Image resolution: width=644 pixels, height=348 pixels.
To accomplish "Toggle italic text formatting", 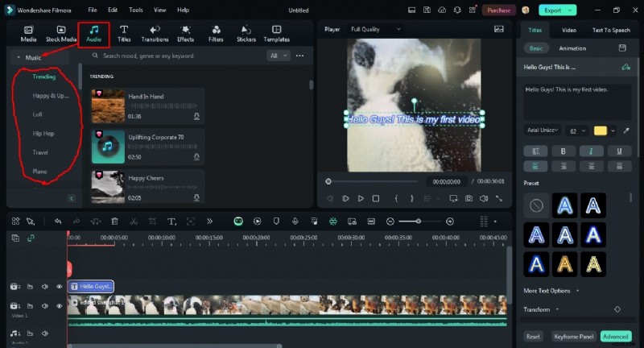I will [590, 151].
